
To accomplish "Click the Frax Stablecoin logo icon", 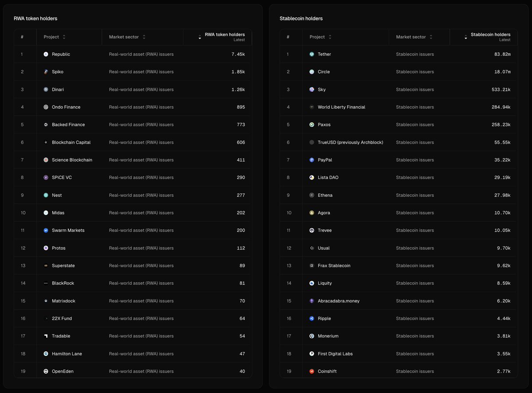I will pos(312,266).
